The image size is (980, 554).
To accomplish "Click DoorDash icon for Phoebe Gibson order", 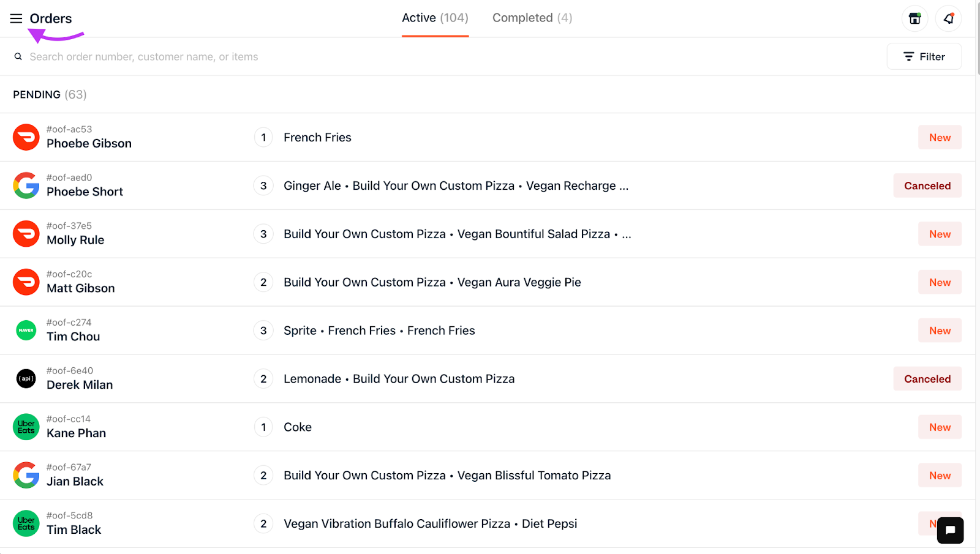I will 26,137.
